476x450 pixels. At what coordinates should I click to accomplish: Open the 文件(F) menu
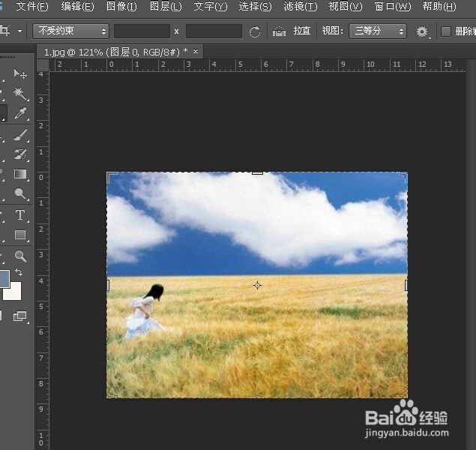(32, 7)
